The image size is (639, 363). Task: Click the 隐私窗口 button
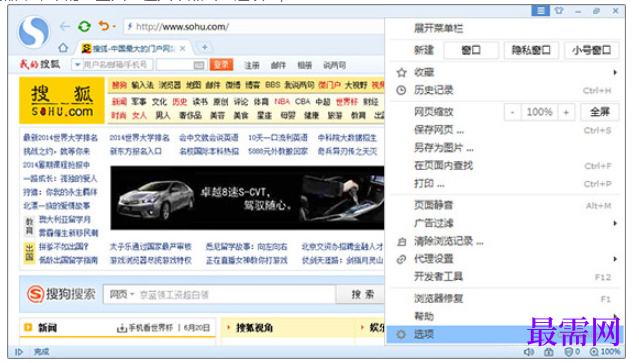pyautogui.click(x=531, y=50)
